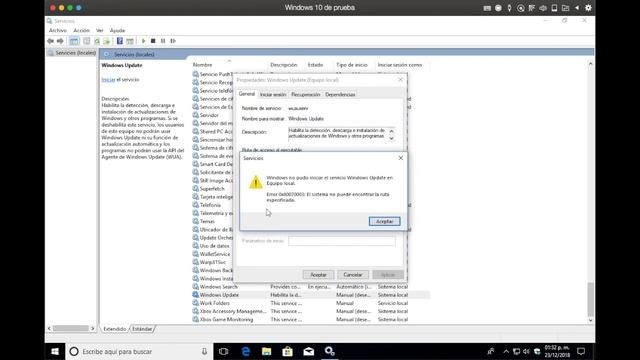The width and height of the screenshot is (640, 360).
Task: Stop the service with the black square icon
Action: tap(153, 41)
